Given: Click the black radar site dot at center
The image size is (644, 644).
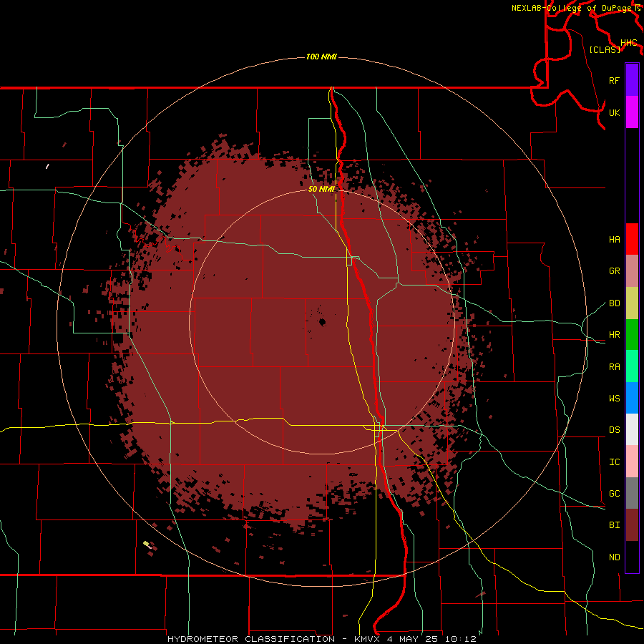Looking at the screenshot, I should click(x=322, y=322).
